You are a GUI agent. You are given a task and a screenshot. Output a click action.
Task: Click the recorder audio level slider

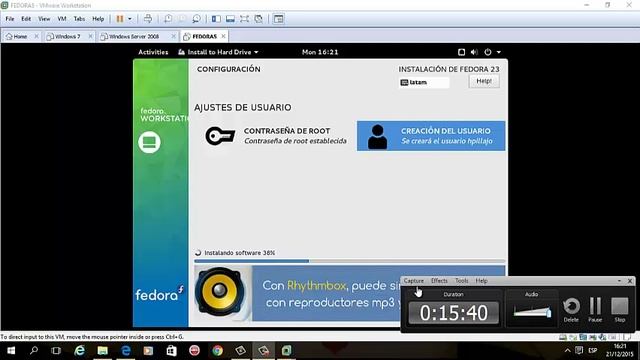coord(532,313)
